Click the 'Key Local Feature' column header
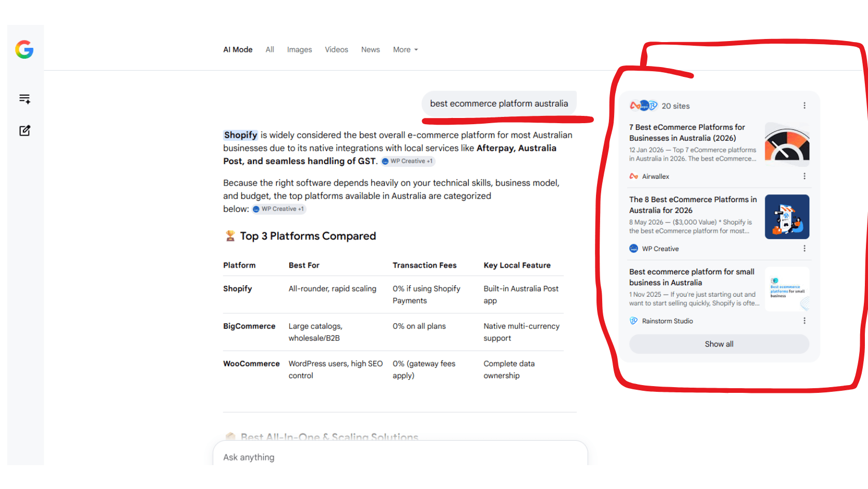 tap(517, 265)
